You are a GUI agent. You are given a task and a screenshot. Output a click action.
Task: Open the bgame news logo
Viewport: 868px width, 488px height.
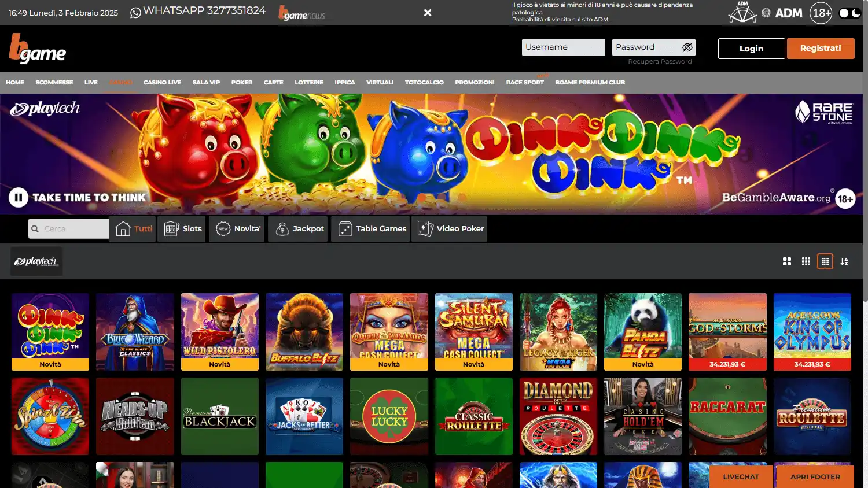pyautogui.click(x=301, y=13)
